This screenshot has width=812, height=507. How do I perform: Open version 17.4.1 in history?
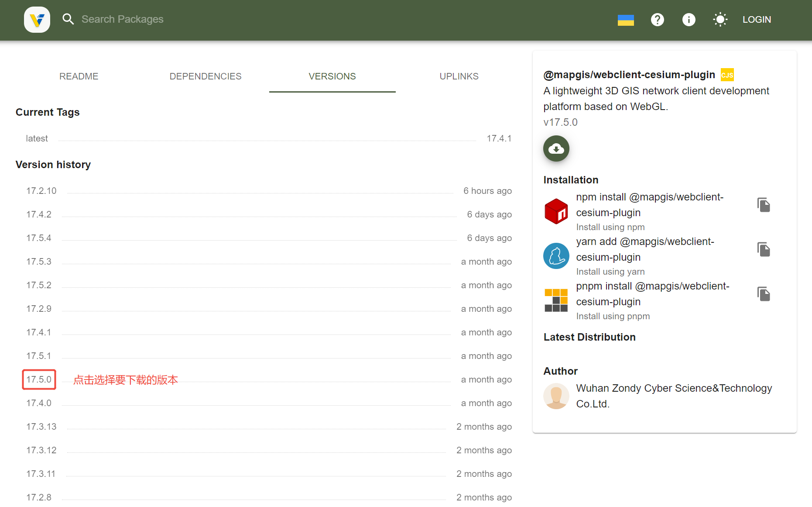(x=39, y=332)
